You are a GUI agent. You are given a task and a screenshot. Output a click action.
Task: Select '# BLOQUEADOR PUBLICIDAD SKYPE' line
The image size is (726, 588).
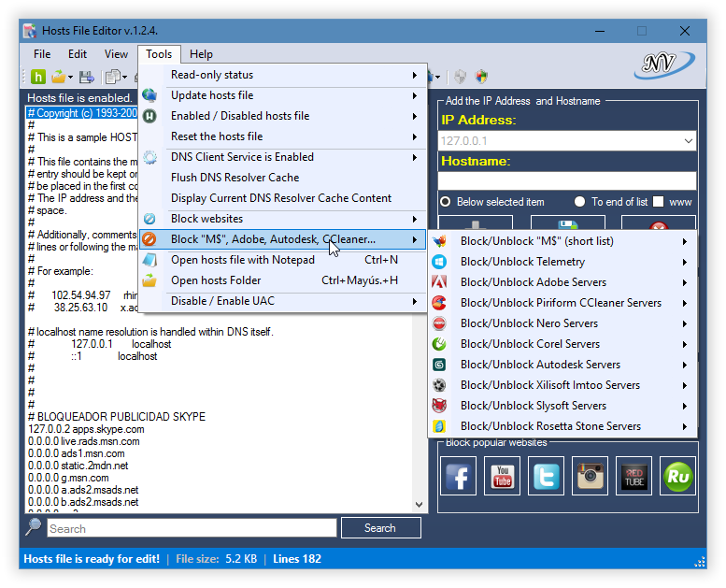[x=116, y=417]
